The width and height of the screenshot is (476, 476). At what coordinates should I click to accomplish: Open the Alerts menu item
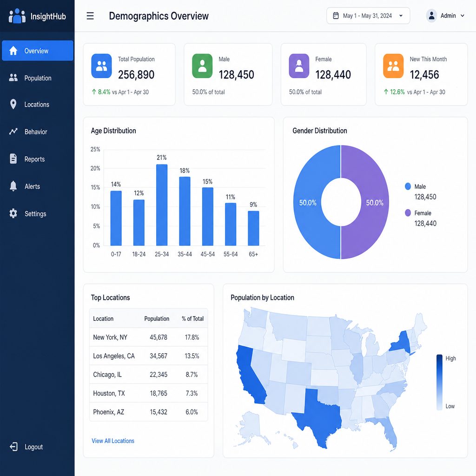(38, 186)
